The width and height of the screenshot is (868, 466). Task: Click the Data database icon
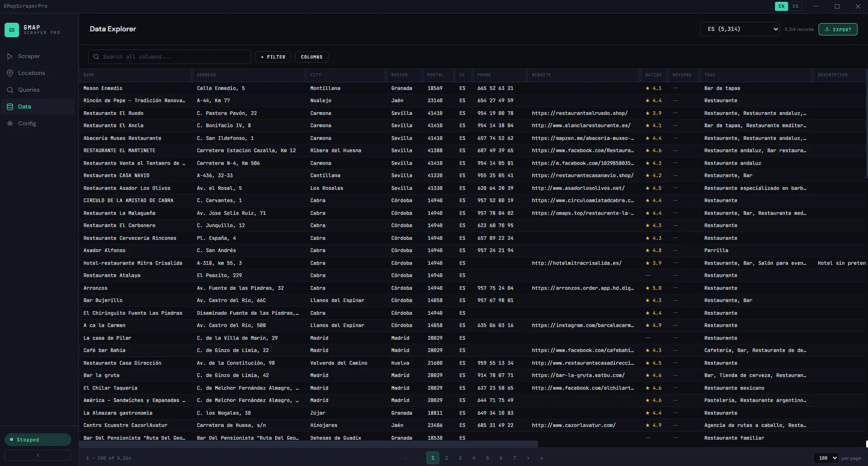10,107
